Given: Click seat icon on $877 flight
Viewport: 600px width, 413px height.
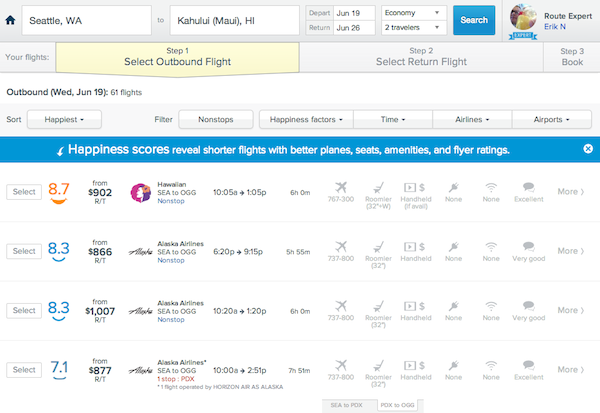Looking at the screenshot, I should point(378,366).
